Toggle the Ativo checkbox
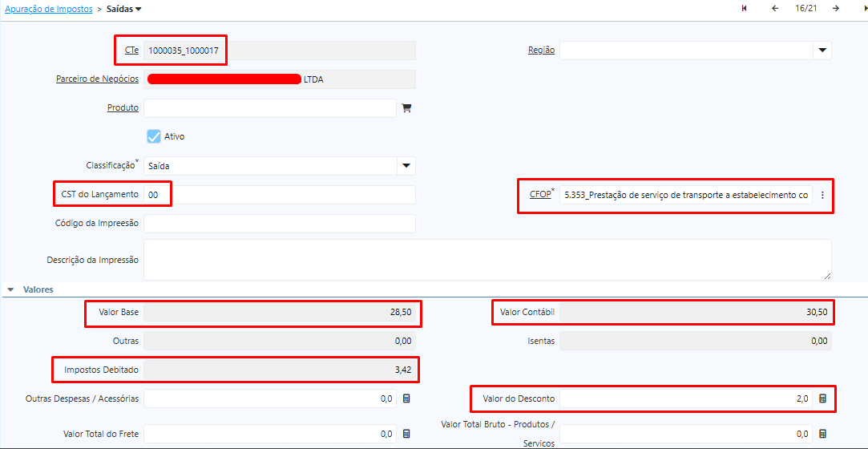 (154, 136)
